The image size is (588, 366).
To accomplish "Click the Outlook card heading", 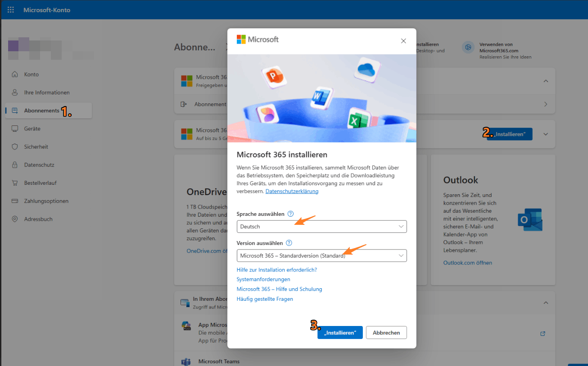I will (x=461, y=180).
